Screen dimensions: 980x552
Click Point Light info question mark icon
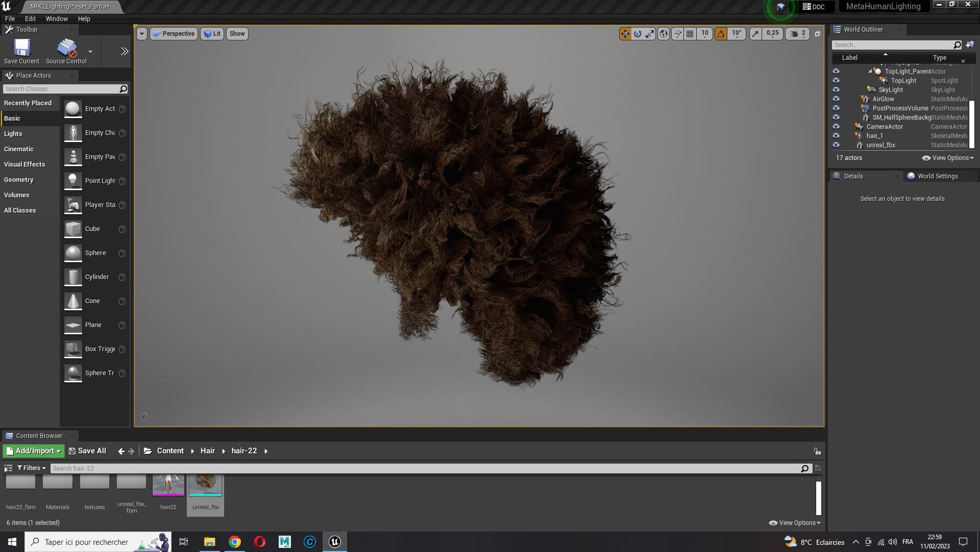point(122,181)
